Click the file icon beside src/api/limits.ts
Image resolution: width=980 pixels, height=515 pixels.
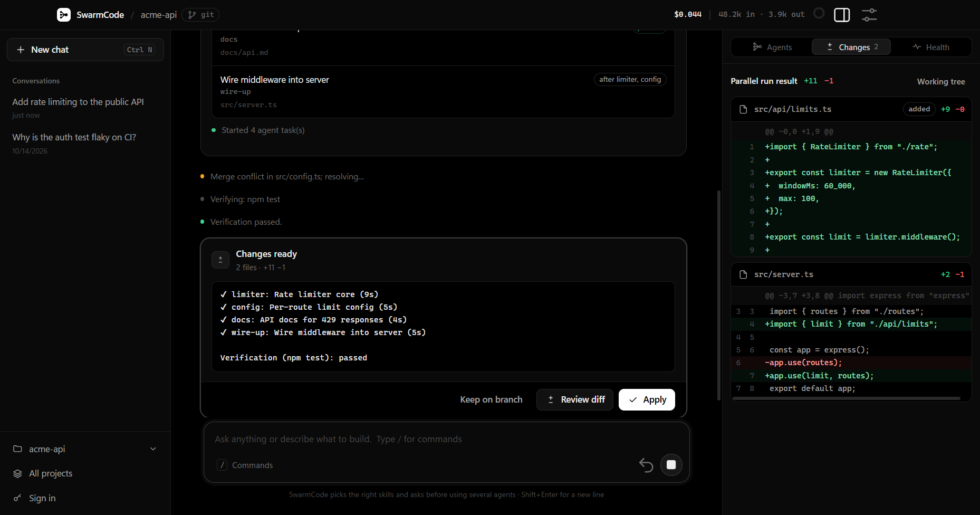[x=743, y=109]
